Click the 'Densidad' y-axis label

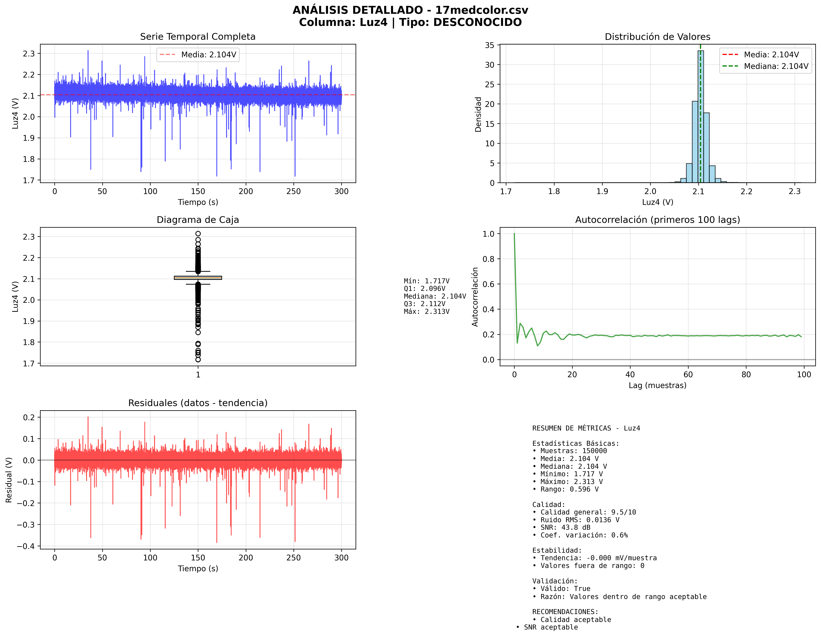(x=478, y=114)
